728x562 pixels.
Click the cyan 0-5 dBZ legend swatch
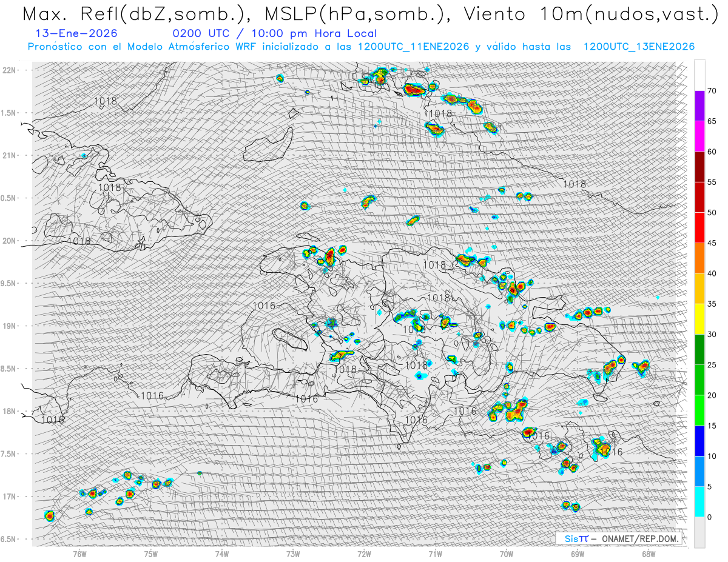699,501
